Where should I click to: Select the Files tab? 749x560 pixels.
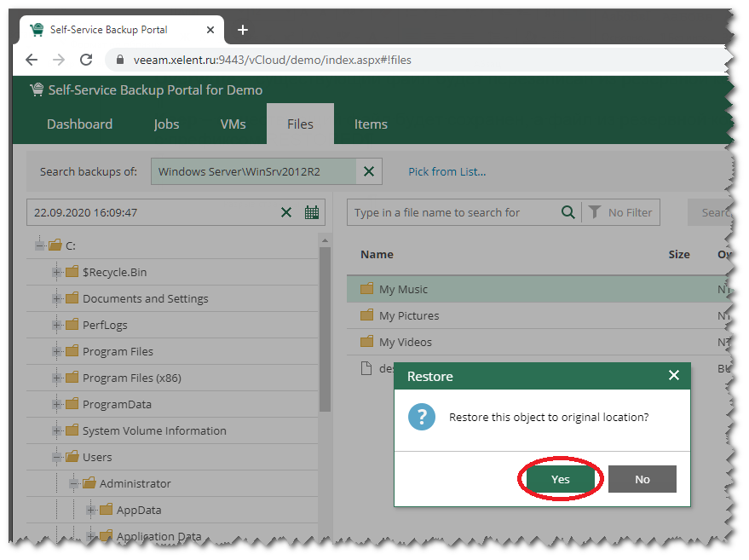pyautogui.click(x=300, y=124)
